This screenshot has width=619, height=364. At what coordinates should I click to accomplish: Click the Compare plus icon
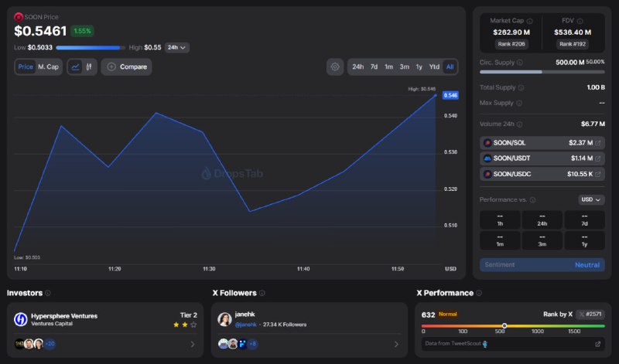tap(111, 66)
